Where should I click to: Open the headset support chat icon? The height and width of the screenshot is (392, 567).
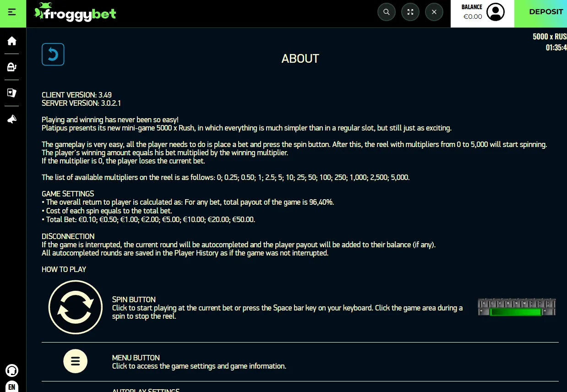pos(12,370)
